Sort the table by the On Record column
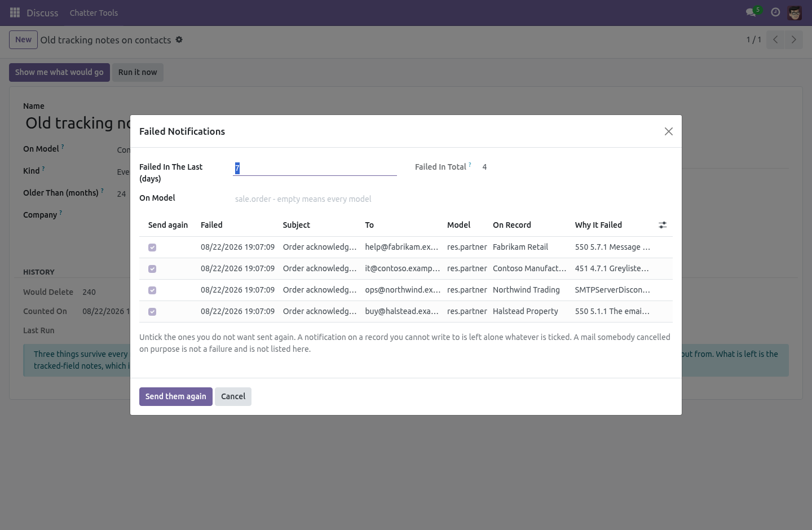 point(512,225)
